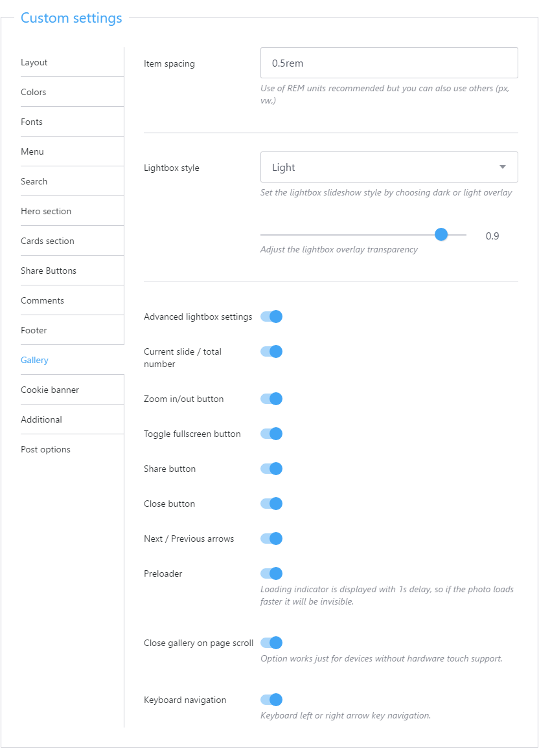Toggle Close gallery on page scroll
The width and height of the screenshot is (539, 756).
pyautogui.click(x=271, y=643)
